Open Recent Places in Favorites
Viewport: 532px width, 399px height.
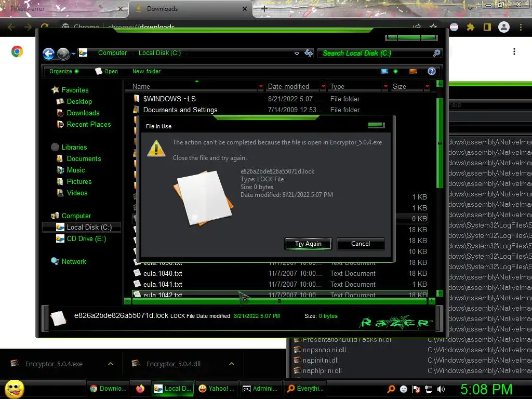(88, 125)
